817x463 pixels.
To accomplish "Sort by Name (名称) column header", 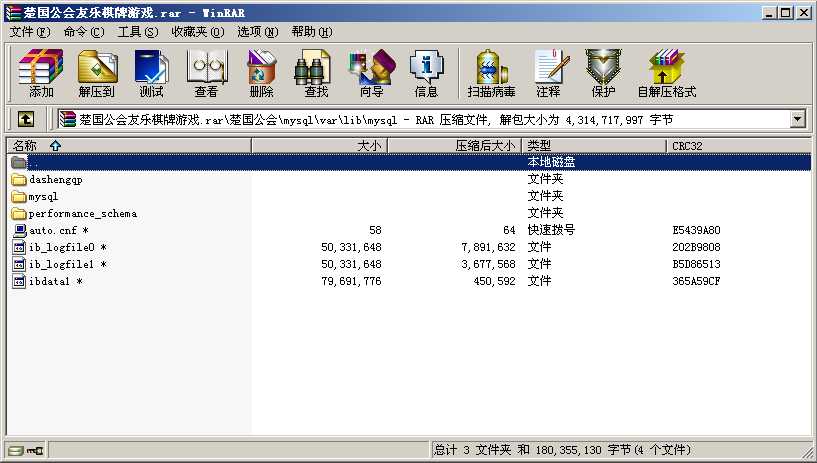I will point(129,146).
